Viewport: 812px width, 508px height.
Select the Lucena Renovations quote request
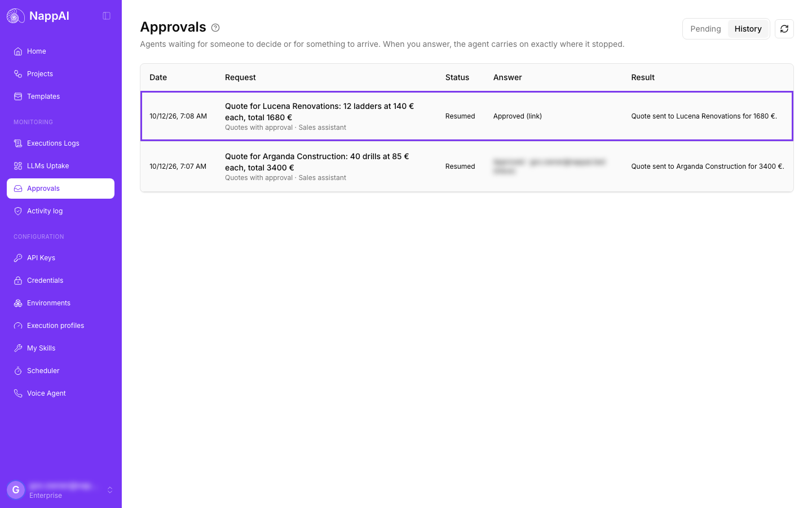pos(467,116)
